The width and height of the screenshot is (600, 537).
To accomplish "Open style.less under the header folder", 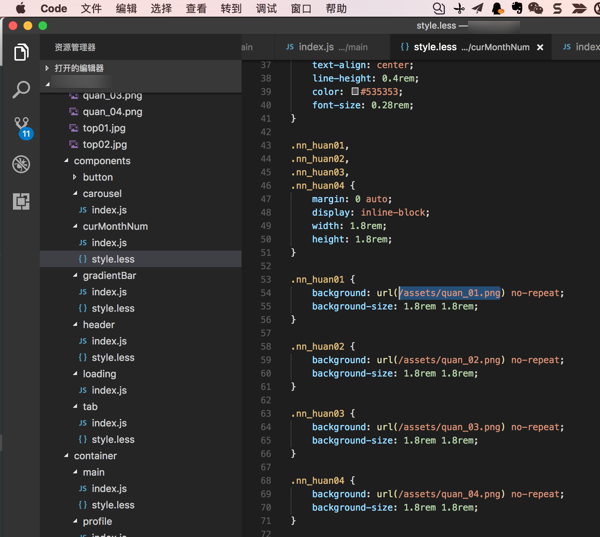I will (x=112, y=357).
